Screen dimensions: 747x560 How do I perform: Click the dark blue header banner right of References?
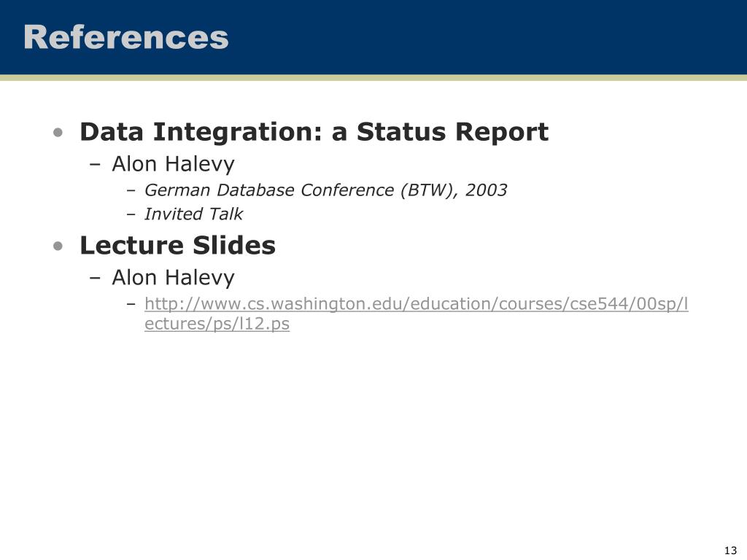[x=486, y=37]
